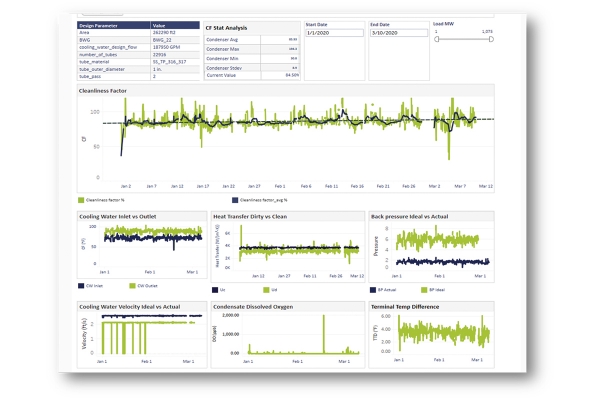Toggle the green Cleanliness factor % legend swatch
Screen dimensions: 600x400
tap(81, 200)
